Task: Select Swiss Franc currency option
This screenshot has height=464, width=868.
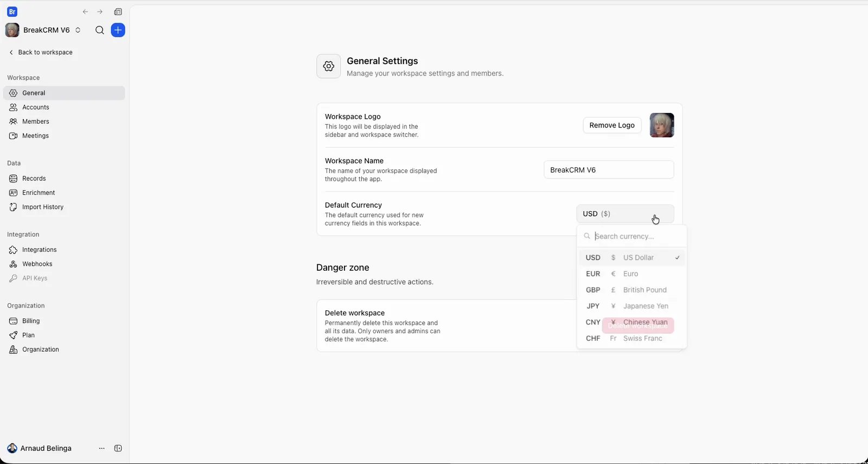Action: [632, 338]
